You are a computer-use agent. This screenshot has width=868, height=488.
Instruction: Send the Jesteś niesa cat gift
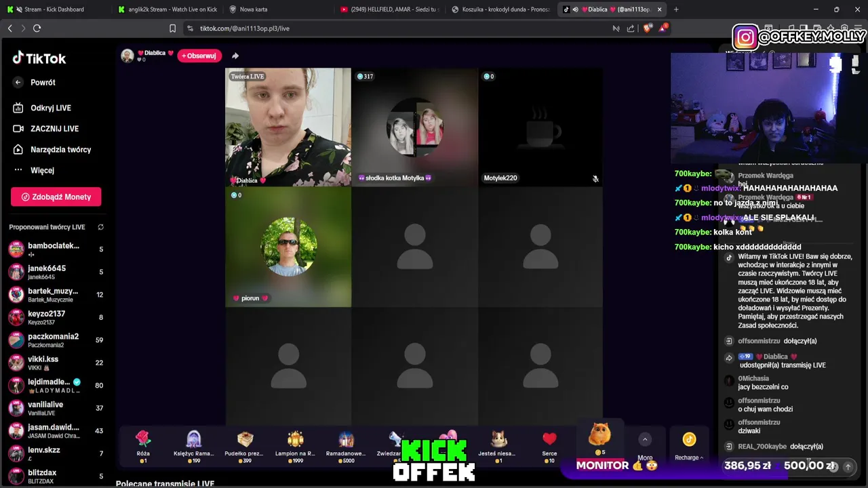[x=498, y=446]
